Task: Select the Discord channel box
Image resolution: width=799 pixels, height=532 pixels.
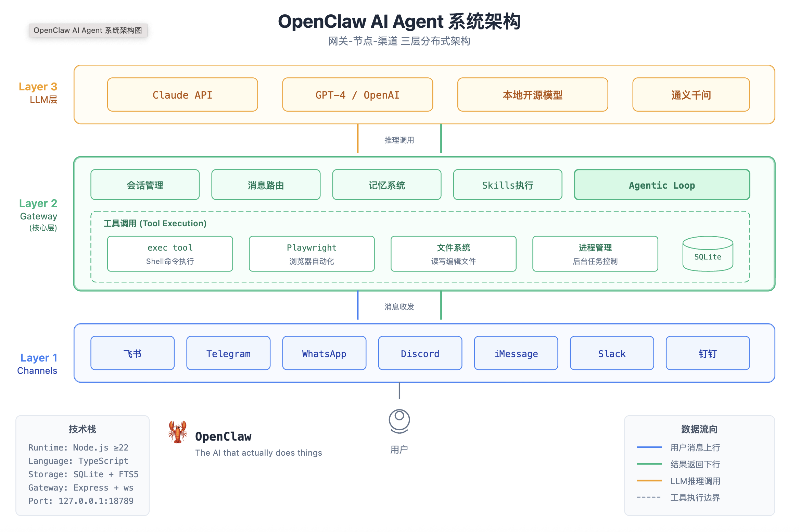Action: click(x=420, y=353)
